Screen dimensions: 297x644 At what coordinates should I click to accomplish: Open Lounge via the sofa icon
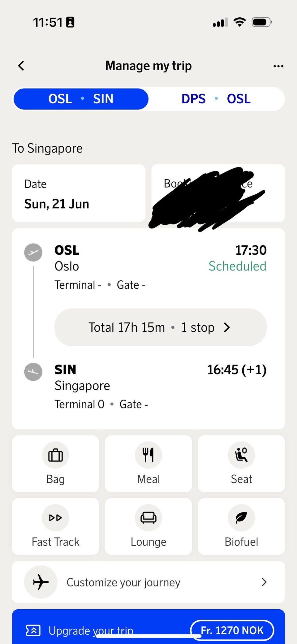pos(148,518)
